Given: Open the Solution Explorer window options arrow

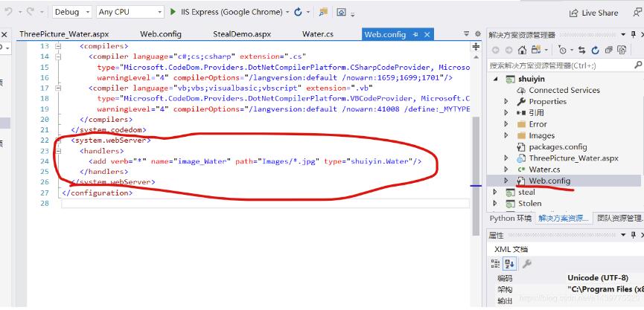Looking at the screenshot, I should click(623, 34).
